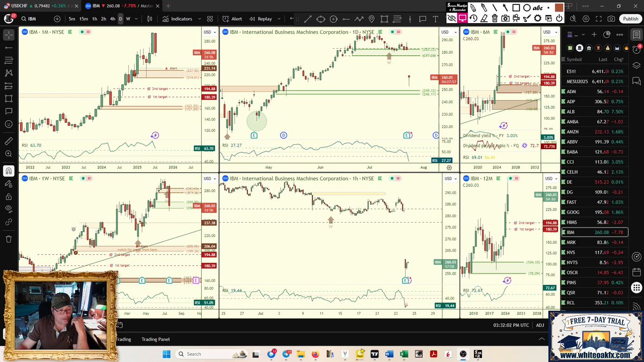Open the chart layout grid icon
This screenshot has width=644, height=362.
[x=209, y=19]
